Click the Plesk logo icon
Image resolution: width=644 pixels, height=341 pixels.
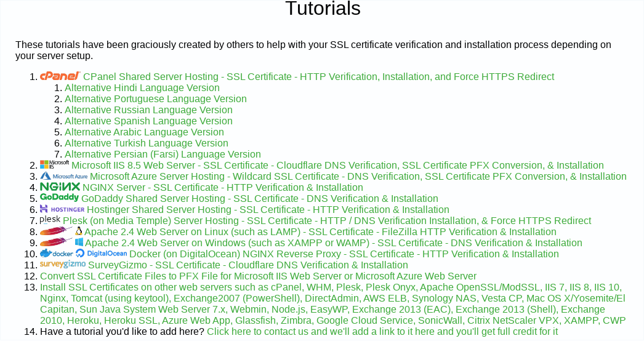pyautogui.click(x=50, y=220)
